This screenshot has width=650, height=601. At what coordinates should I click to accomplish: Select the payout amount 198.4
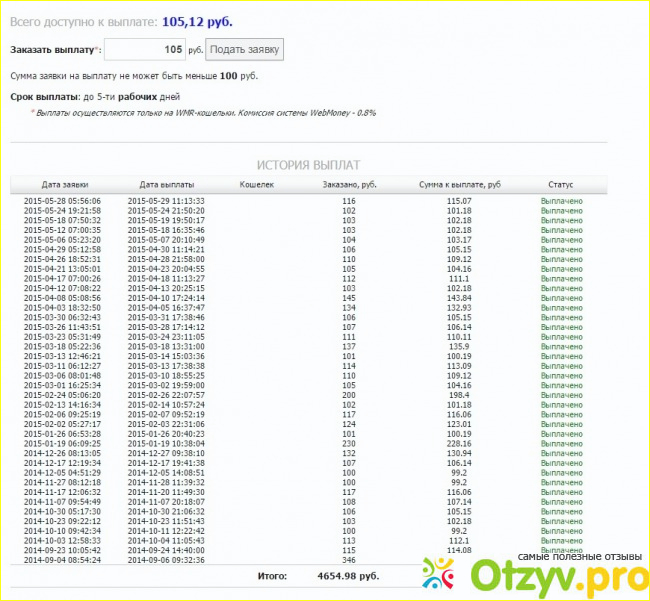459,395
